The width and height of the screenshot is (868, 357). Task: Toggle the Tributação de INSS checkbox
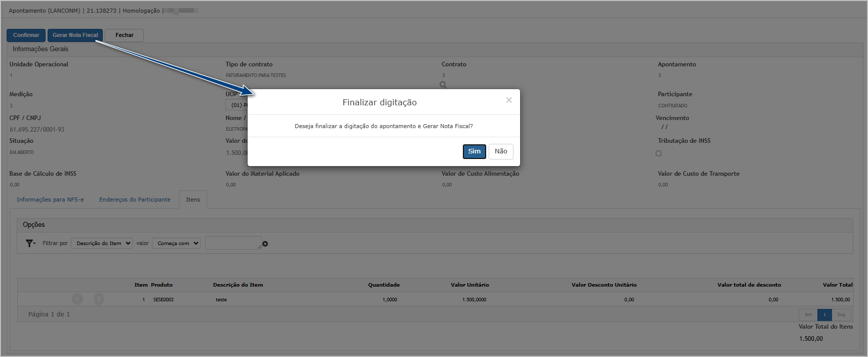(658, 153)
